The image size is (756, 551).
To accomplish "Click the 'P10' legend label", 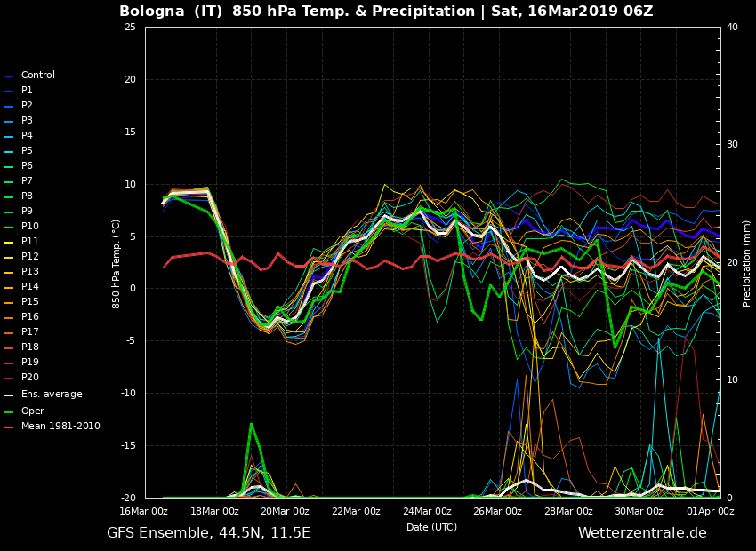I will 30,226.
